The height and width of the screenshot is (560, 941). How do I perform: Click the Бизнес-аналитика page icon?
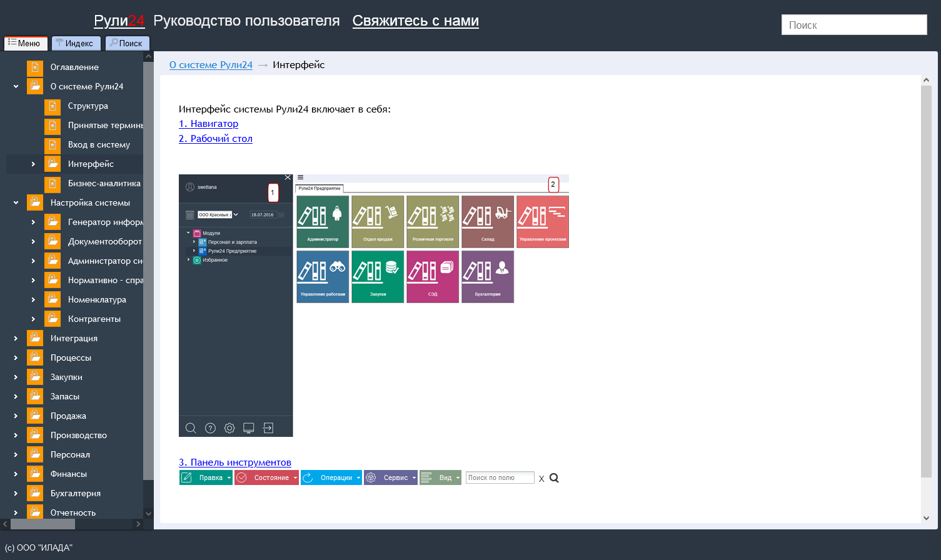pos(53,183)
